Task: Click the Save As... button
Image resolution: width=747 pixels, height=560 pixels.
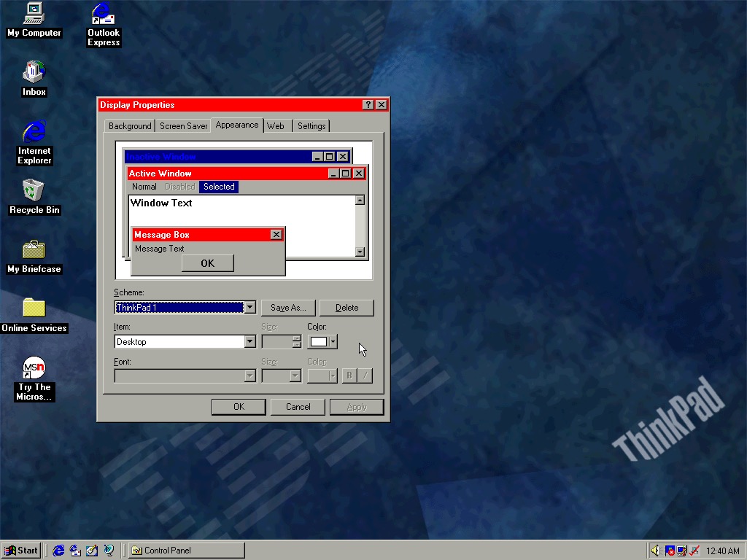Action: (x=287, y=308)
